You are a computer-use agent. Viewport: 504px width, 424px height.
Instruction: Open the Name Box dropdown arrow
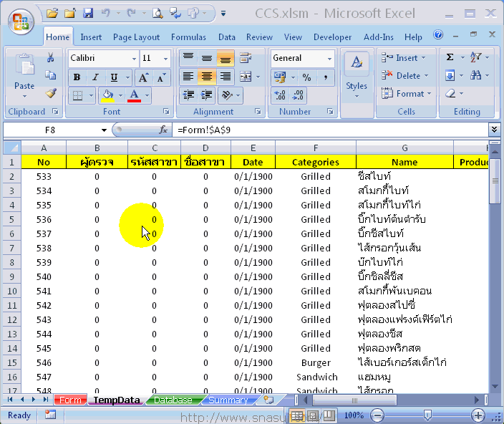pos(104,130)
